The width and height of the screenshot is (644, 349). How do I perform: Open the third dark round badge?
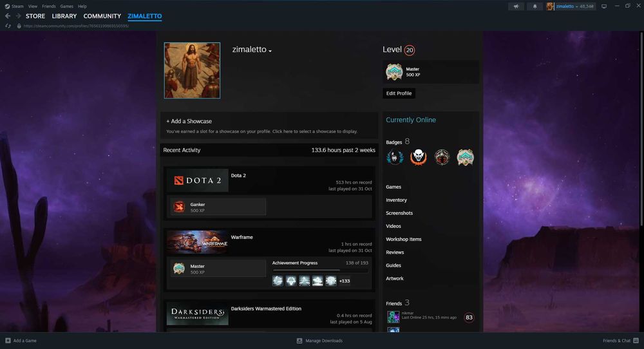tap(442, 157)
